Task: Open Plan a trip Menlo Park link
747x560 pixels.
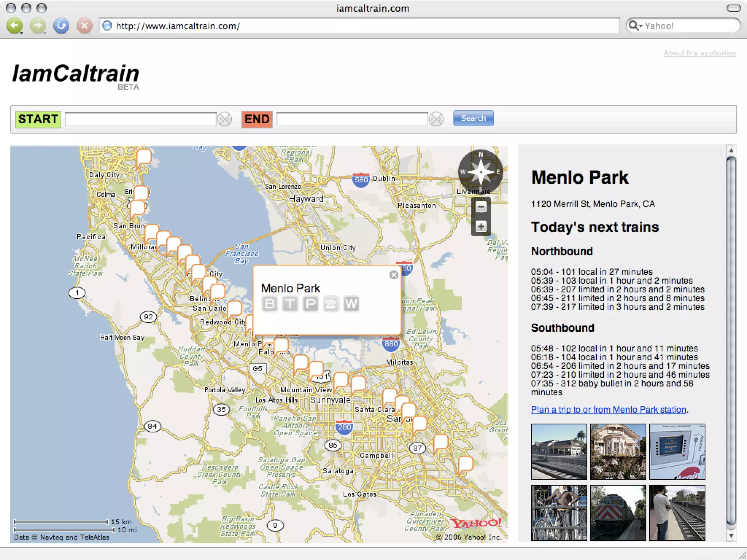Action: pos(608,410)
